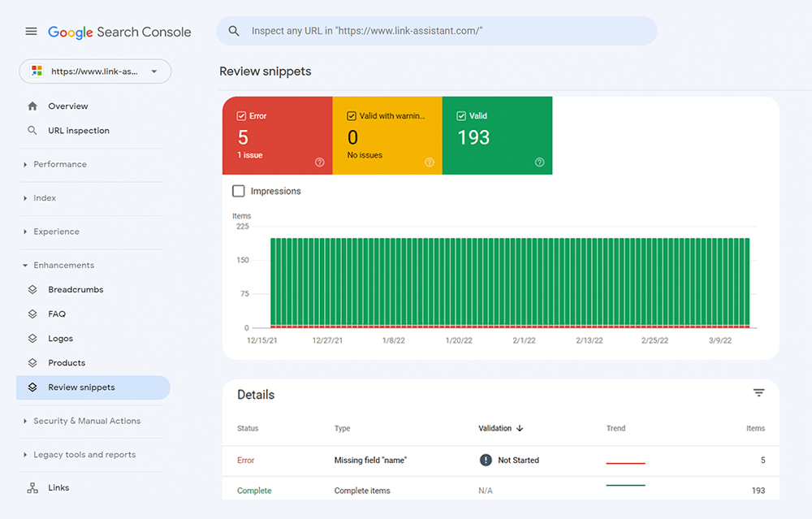
Task: Click the Products layers icon
Action: (32, 362)
